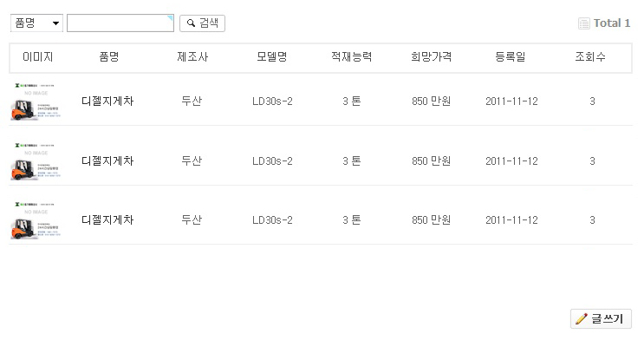Click the 조회수 column header
The width and height of the screenshot is (644, 347).
(x=590, y=57)
